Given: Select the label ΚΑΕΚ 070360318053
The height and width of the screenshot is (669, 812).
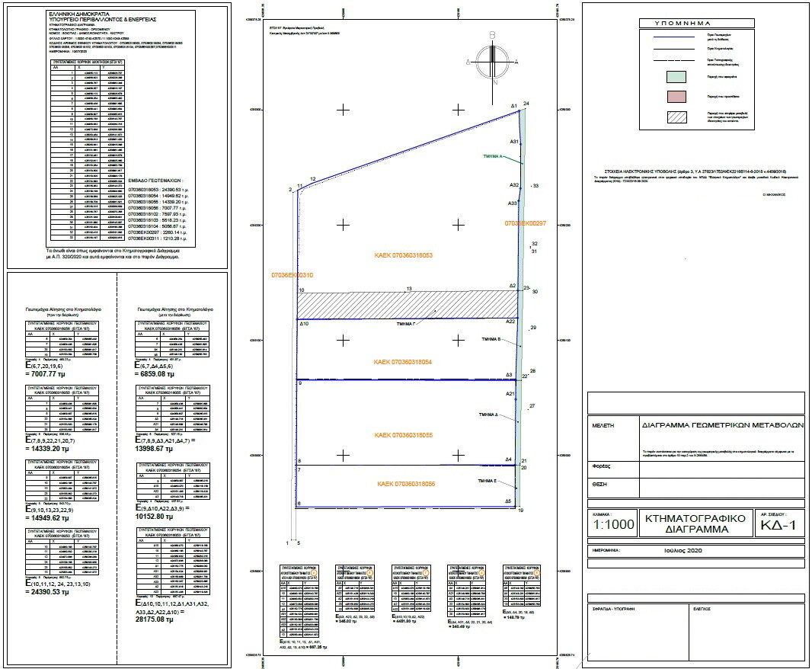Looking at the screenshot, I should coord(403,255).
